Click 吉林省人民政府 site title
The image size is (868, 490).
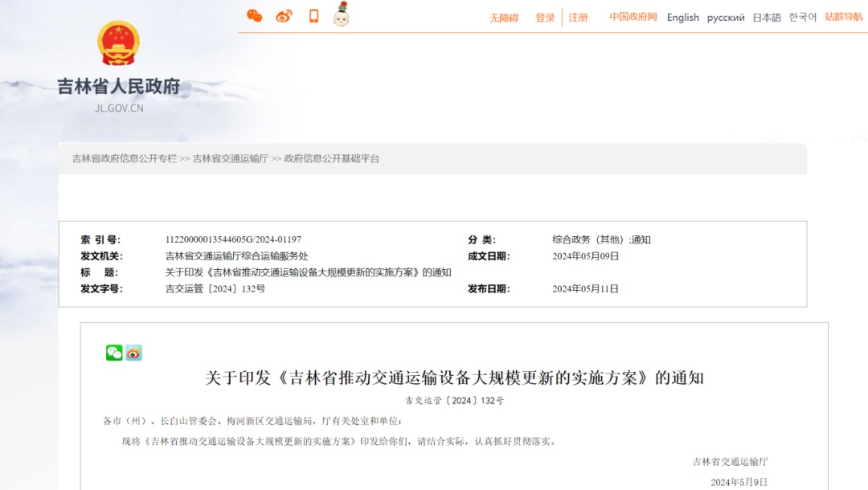coord(118,86)
